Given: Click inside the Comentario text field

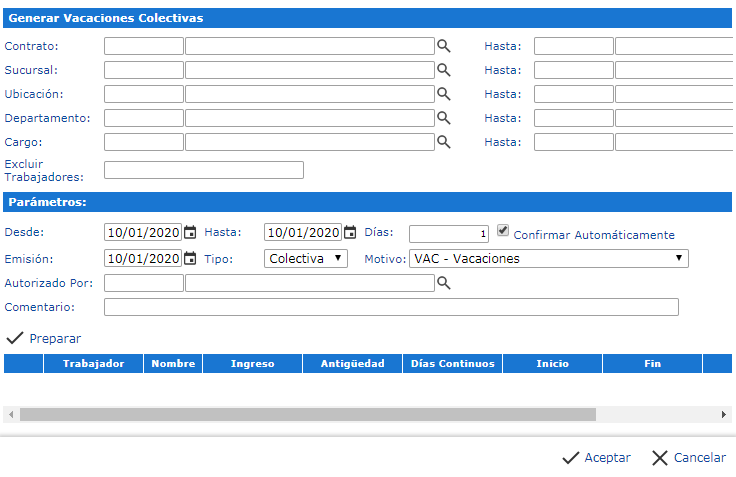Looking at the screenshot, I should [x=391, y=307].
